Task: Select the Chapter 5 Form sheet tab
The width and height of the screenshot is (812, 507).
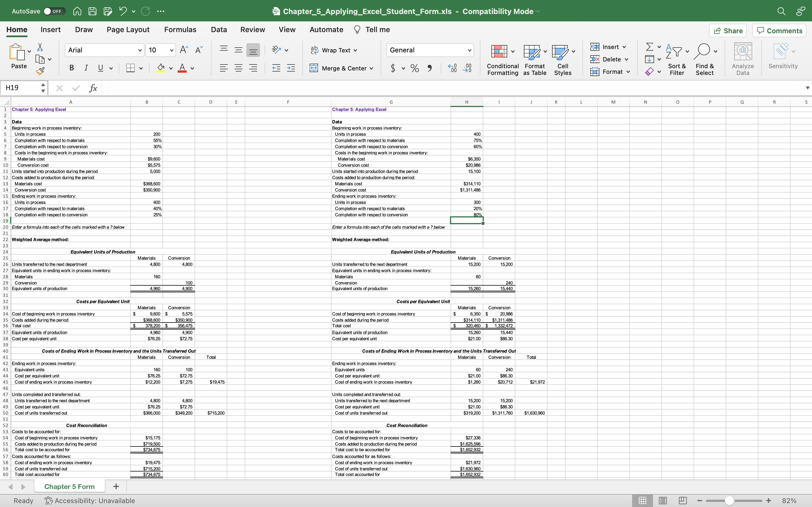Action: pyautogui.click(x=69, y=486)
